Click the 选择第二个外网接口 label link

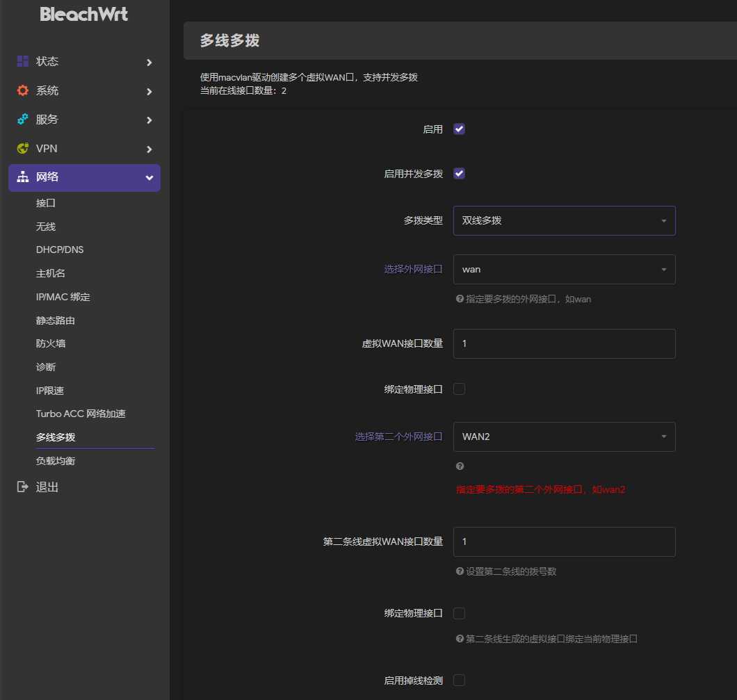click(x=398, y=437)
